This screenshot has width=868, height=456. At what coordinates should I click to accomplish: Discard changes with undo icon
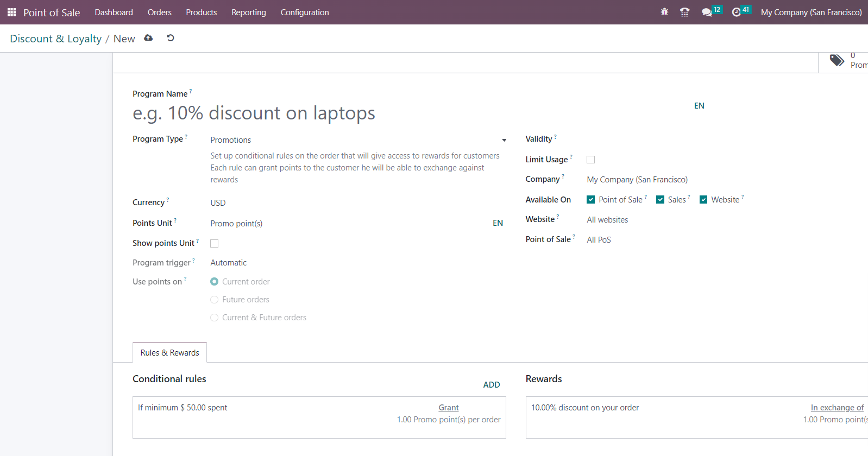point(171,38)
